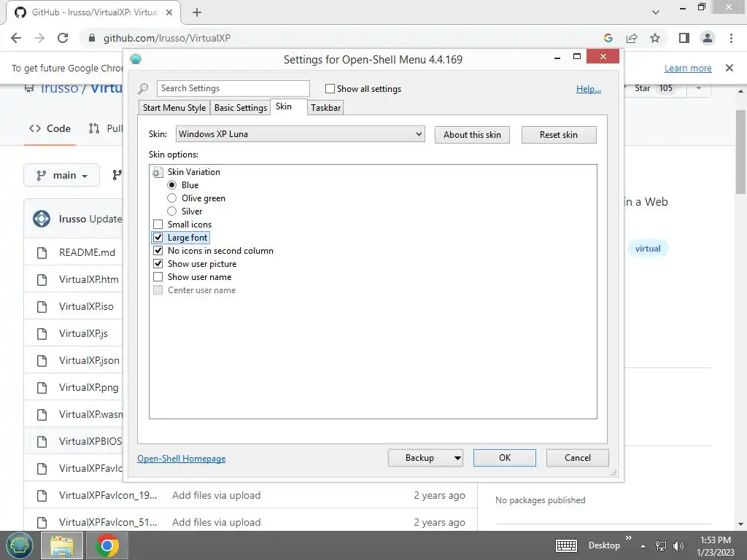Switch to the Start Menu Style tab
The height and width of the screenshot is (560, 747).
coord(174,108)
